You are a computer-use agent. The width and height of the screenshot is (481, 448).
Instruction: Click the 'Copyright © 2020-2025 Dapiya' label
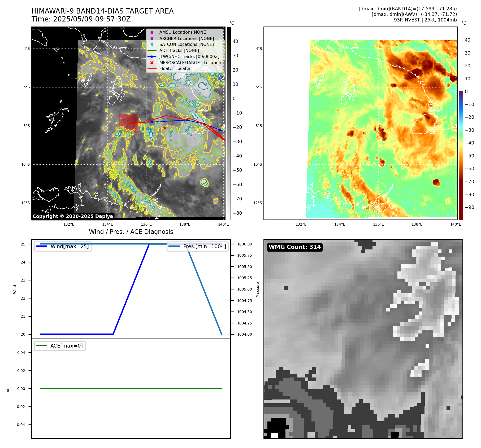pyautogui.click(x=73, y=216)
